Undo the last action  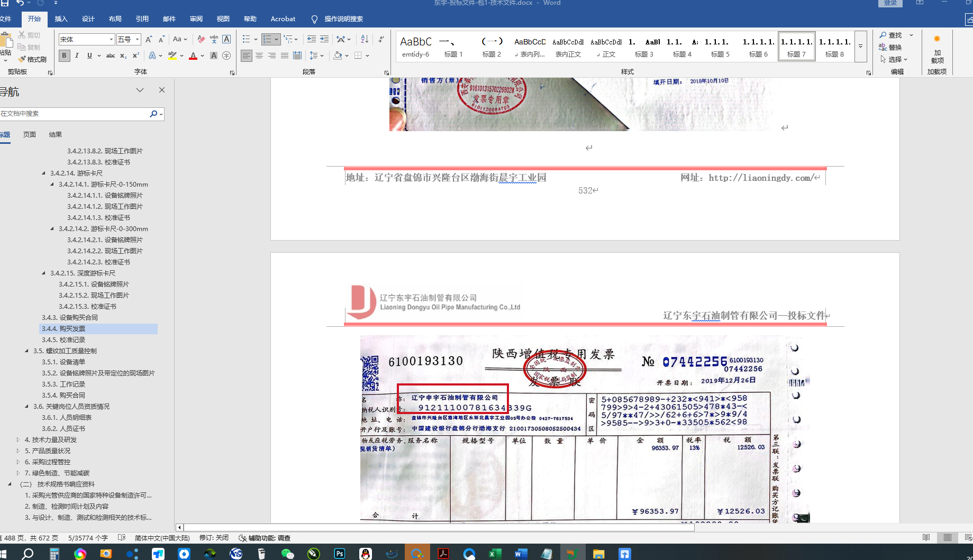tap(20, 3)
